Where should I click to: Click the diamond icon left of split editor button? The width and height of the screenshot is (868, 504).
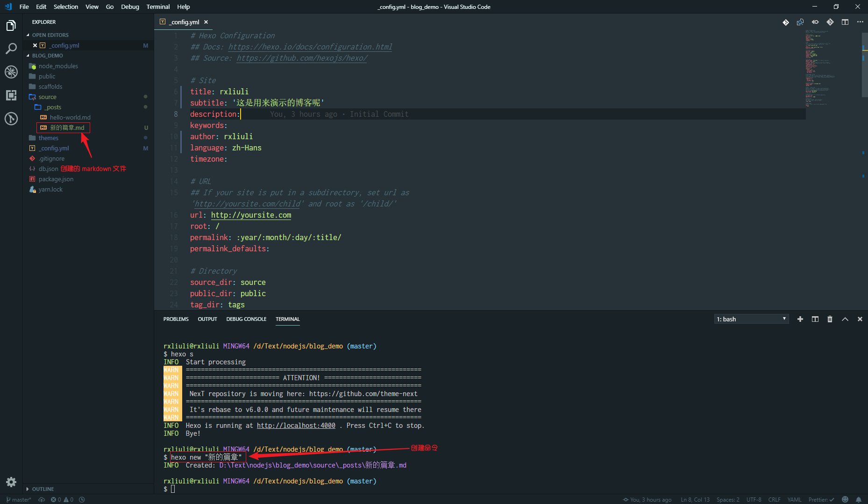[830, 22]
